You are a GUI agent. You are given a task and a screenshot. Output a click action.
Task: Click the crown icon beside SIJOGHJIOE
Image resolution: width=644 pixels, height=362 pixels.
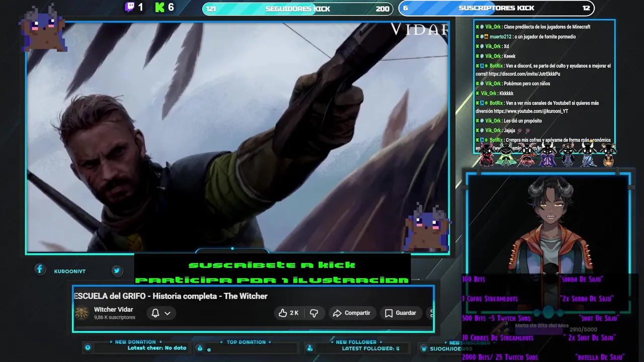[424, 348]
